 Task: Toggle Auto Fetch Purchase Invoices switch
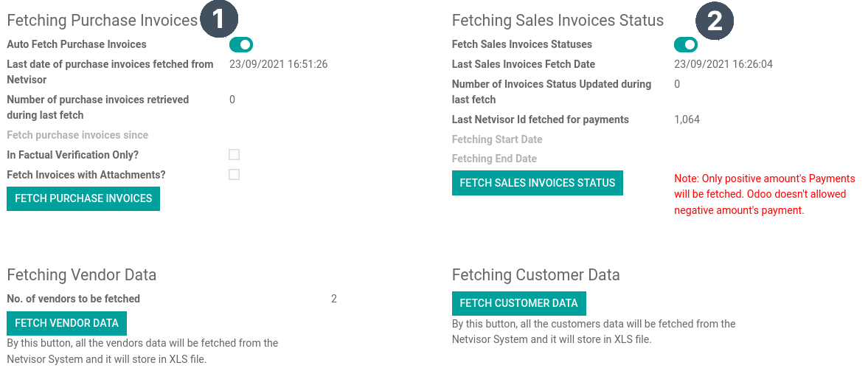tap(241, 44)
